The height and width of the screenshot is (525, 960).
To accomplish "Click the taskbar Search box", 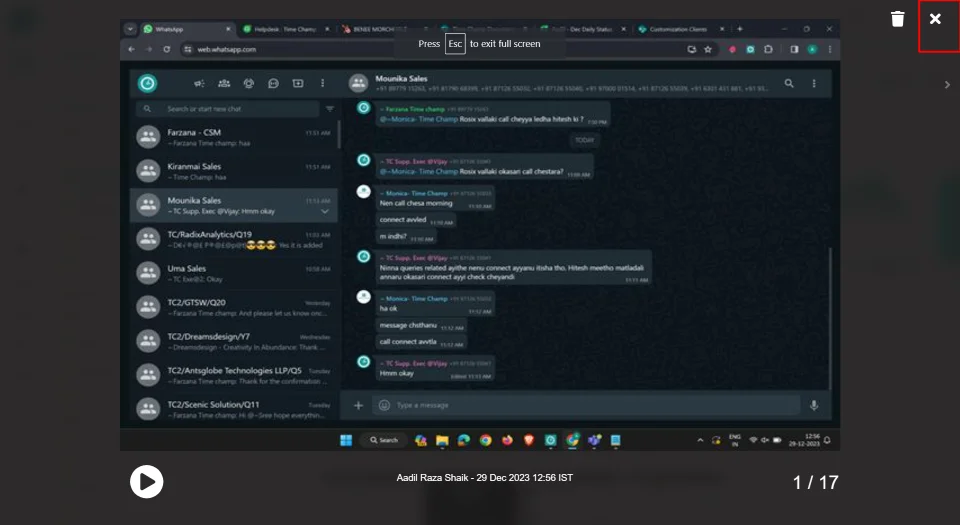I will [384, 441].
